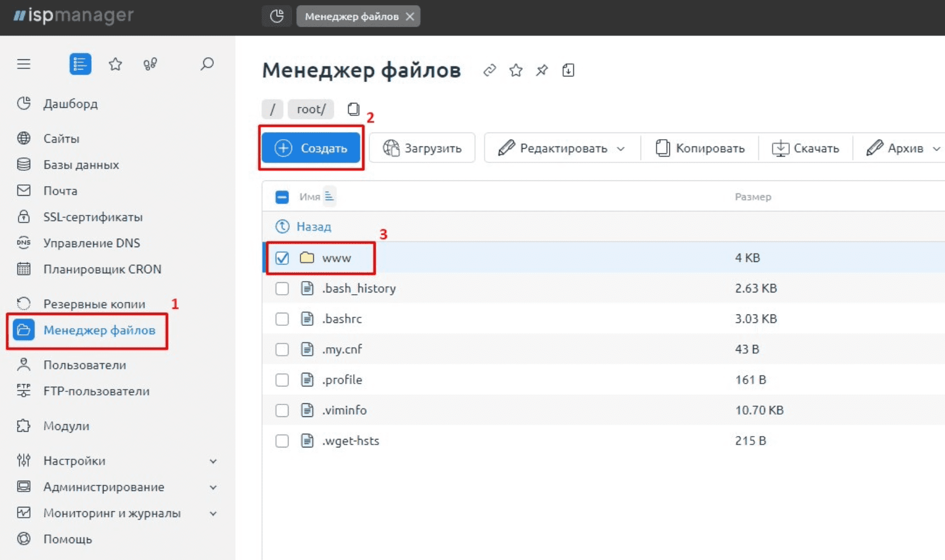Select the www folder name
Image resolution: width=945 pixels, height=560 pixels.
click(337, 259)
